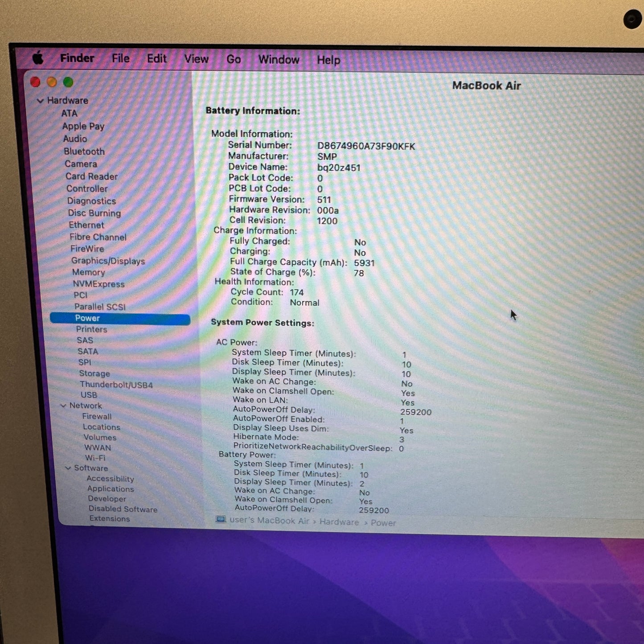This screenshot has width=644, height=644.
Task: Minimize window with yellow button
Action: 52,82
